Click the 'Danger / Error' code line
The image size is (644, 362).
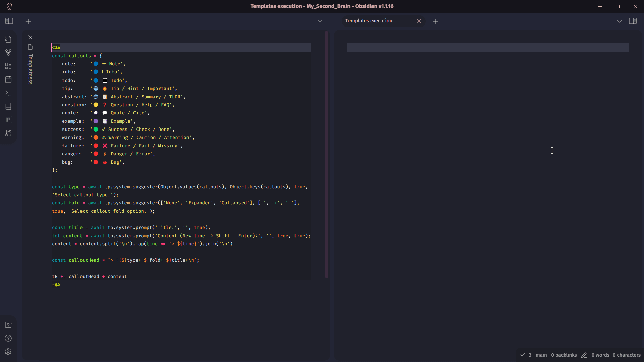(x=108, y=154)
